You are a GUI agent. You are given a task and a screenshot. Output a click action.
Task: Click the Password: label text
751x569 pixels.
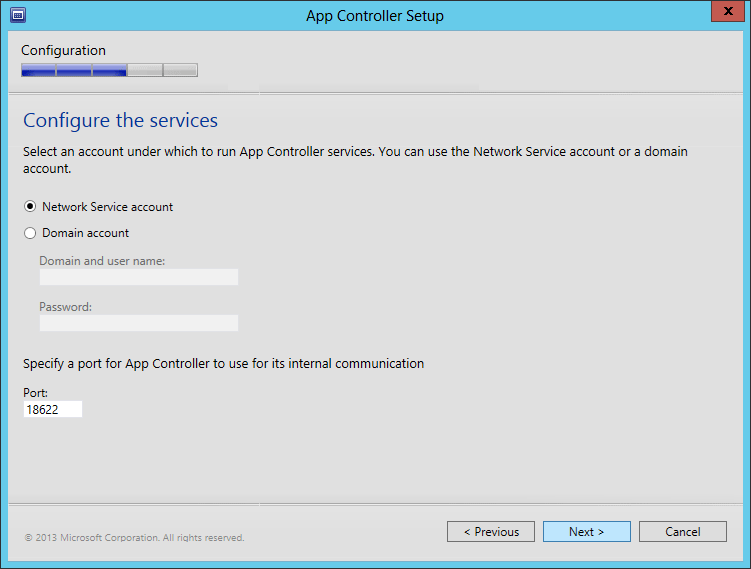tap(65, 307)
